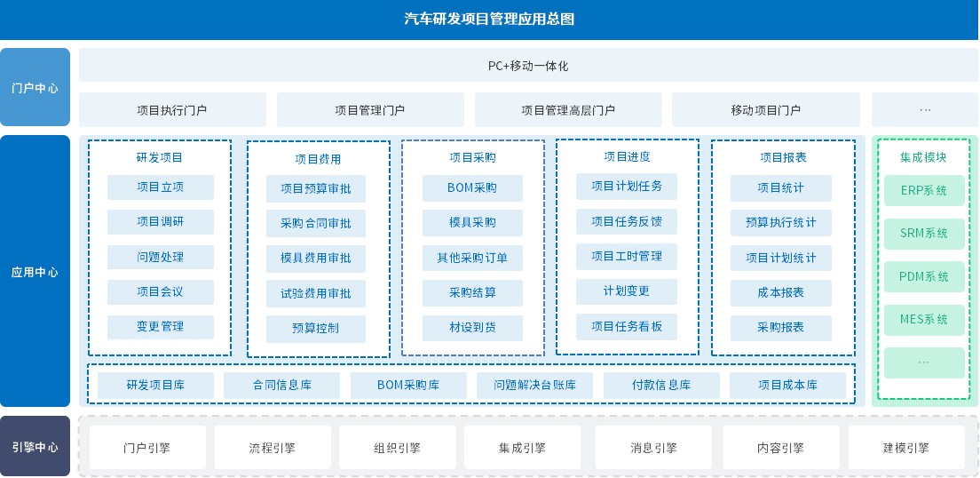Open 付款信息库
The width and height of the screenshot is (980, 478).
click(x=661, y=386)
